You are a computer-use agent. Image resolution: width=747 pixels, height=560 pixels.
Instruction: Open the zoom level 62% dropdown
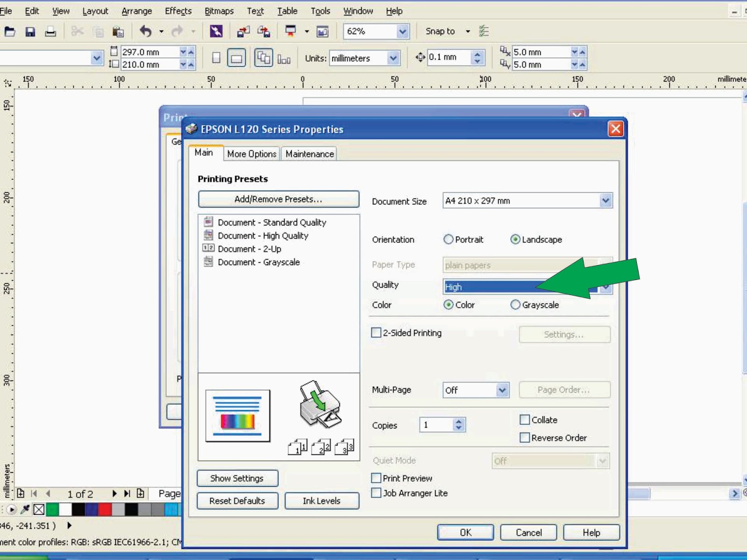pyautogui.click(x=402, y=31)
